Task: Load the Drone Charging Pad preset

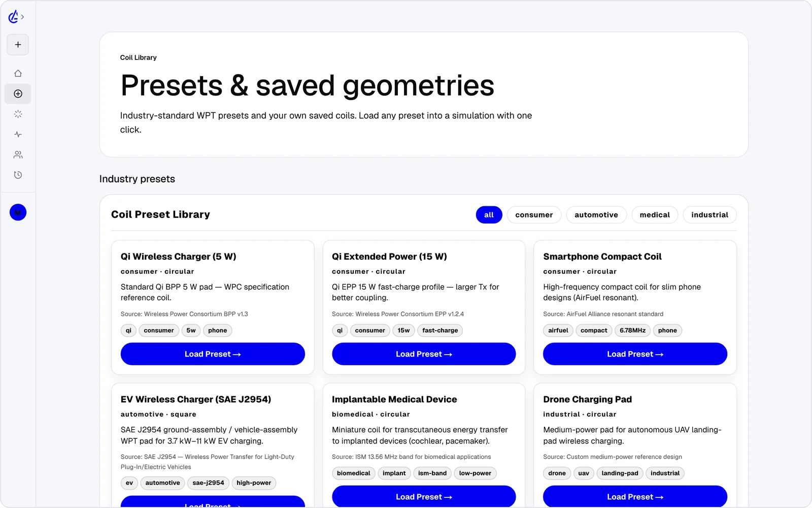Action: point(635,497)
